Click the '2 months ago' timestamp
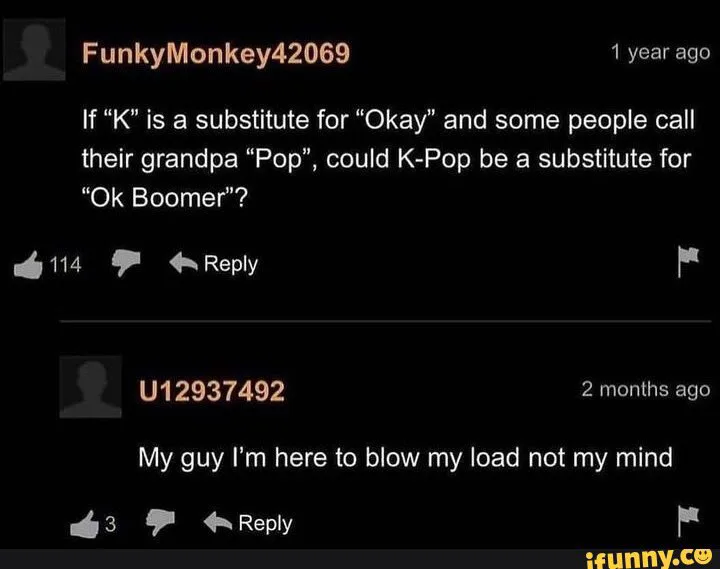This screenshot has height=569, width=720. pos(646,389)
